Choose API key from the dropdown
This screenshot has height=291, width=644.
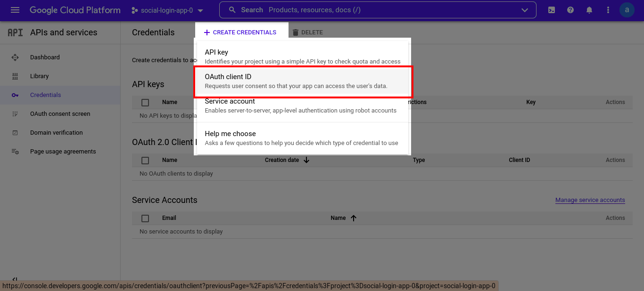click(303, 56)
